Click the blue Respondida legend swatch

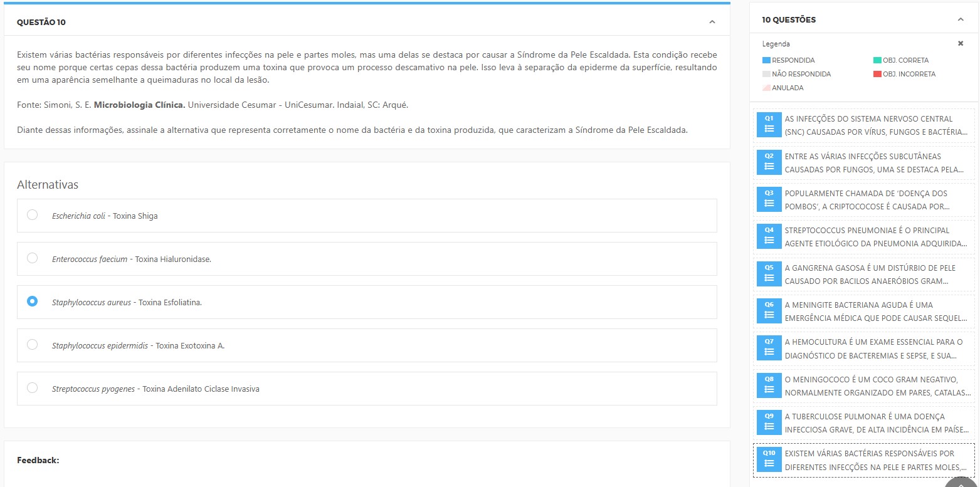pyautogui.click(x=766, y=60)
